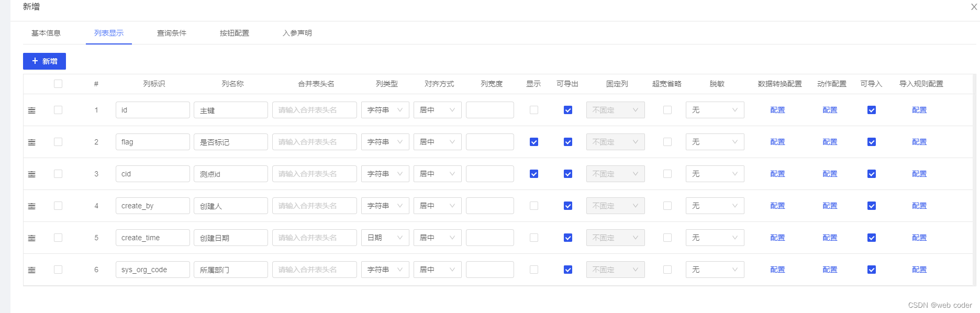
Task: Open the 日期 column type dropdown for create_time
Action: (385, 238)
